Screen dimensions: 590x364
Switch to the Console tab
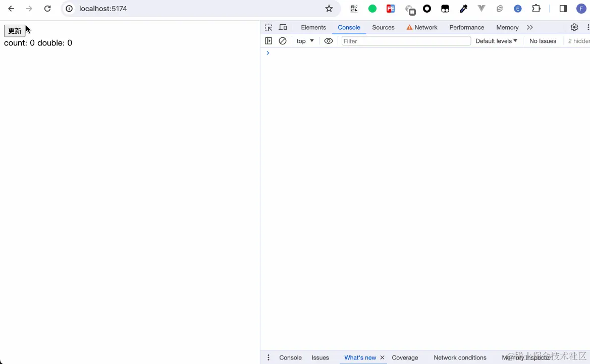coord(349,27)
